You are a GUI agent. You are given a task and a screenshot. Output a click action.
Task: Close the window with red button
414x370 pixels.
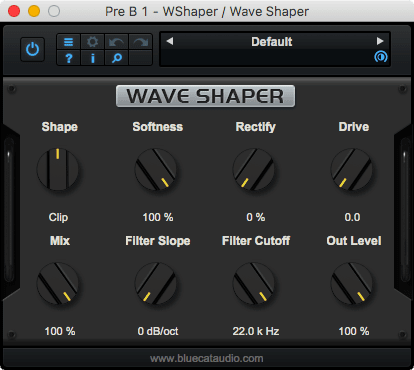(14, 11)
